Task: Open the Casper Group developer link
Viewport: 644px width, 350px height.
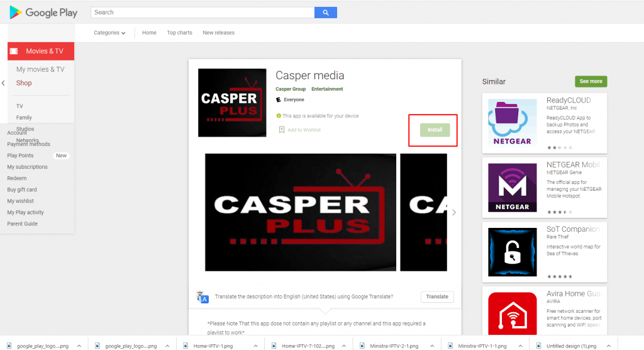Action: click(291, 89)
